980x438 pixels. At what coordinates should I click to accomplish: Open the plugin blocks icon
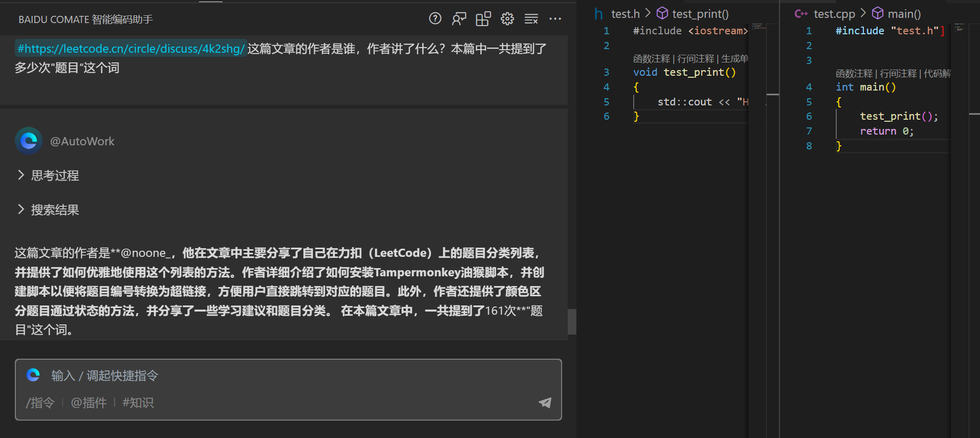coord(483,19)
